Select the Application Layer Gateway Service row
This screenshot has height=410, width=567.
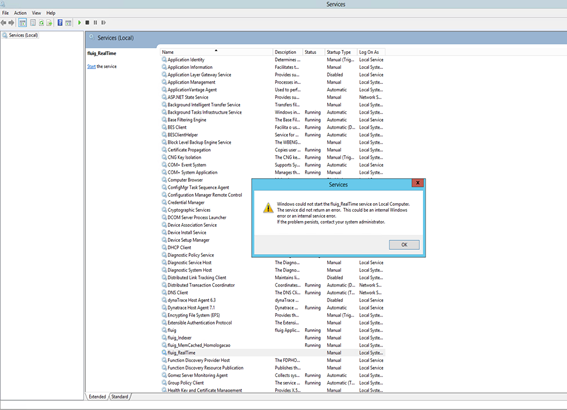tap(273, 75)
